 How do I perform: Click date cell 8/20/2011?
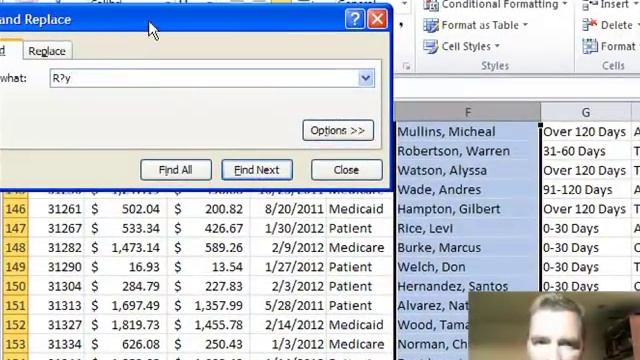pos(288,209)
